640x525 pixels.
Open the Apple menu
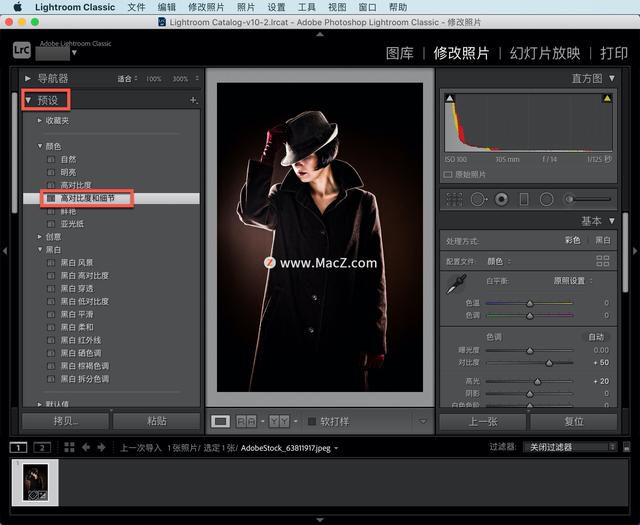point(18,7)
